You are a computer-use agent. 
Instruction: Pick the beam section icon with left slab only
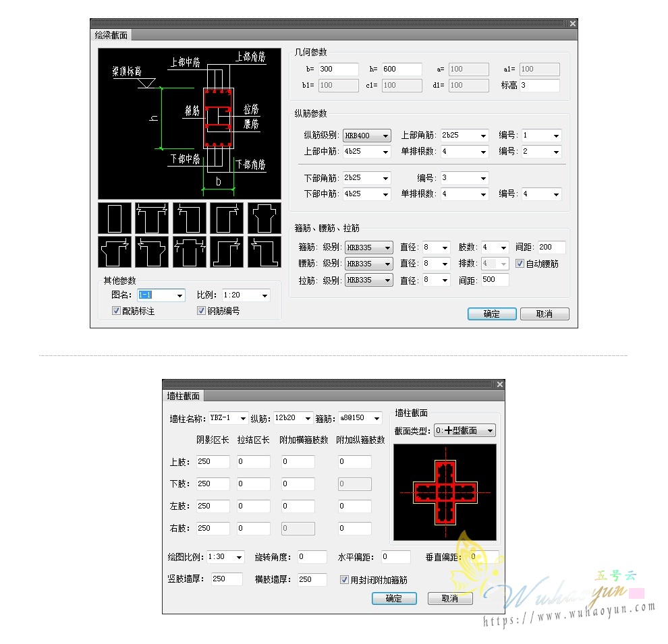pyautogui.click(x=190, y=218)
